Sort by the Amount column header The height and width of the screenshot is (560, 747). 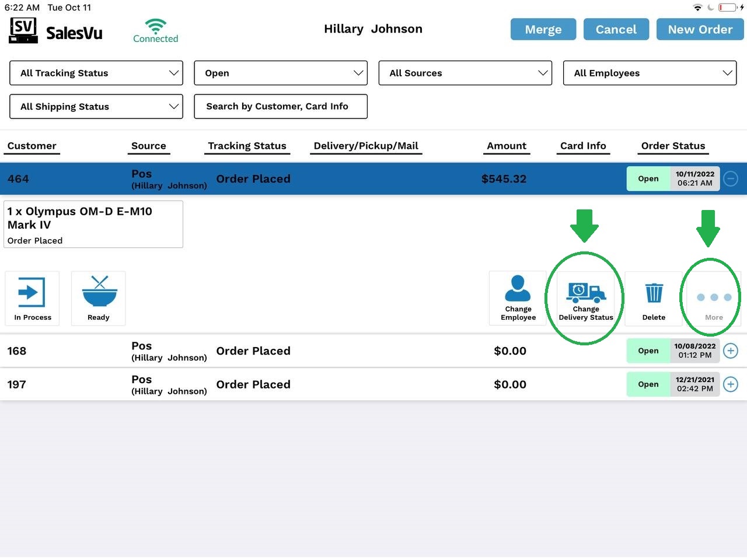tap(507, 146)
